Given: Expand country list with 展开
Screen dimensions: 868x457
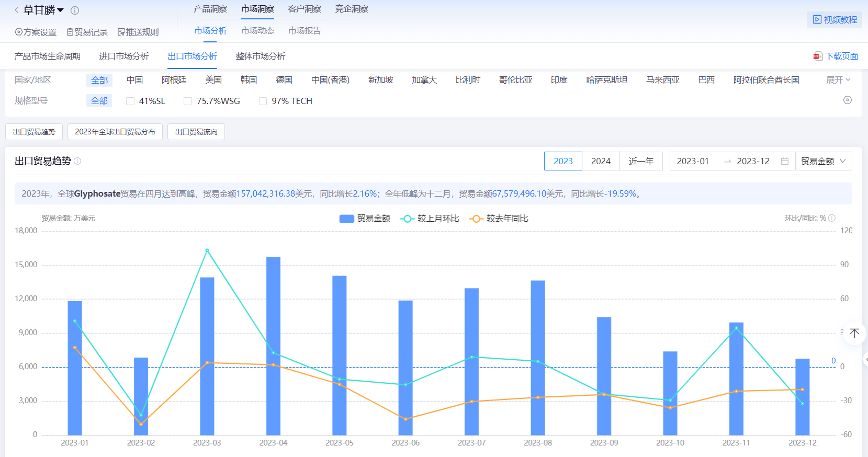Looking at the screenshot, I should click(838, 80).
